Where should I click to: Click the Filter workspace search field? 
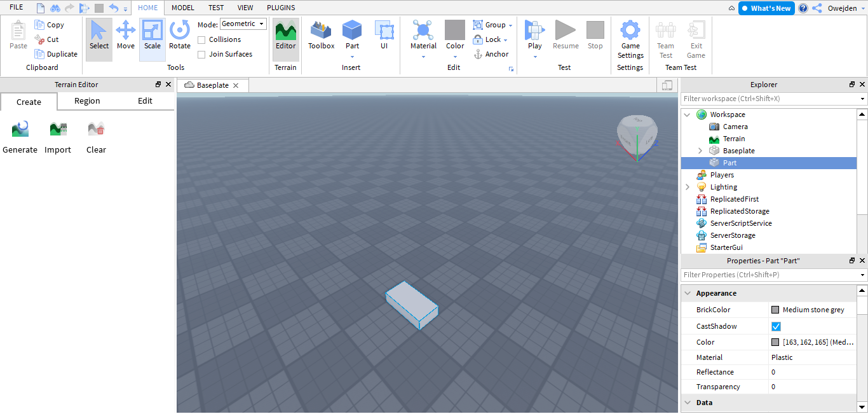pyautogui.click(x=774, y=99)
